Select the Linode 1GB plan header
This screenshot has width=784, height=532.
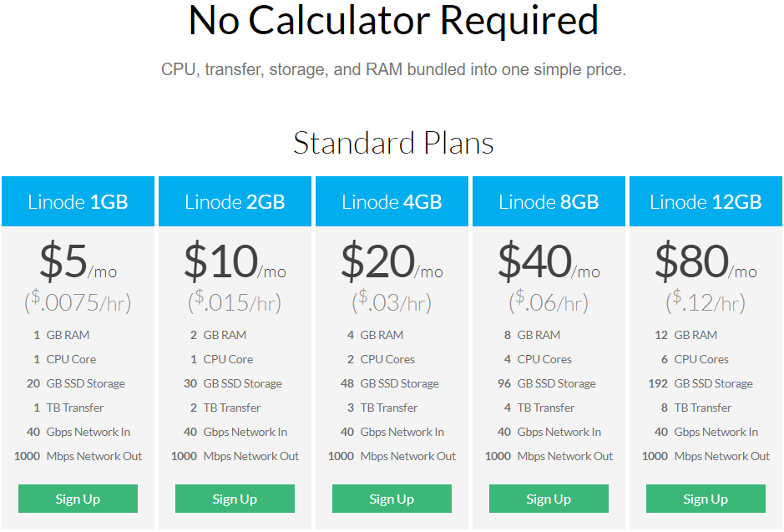coord(78,201)
